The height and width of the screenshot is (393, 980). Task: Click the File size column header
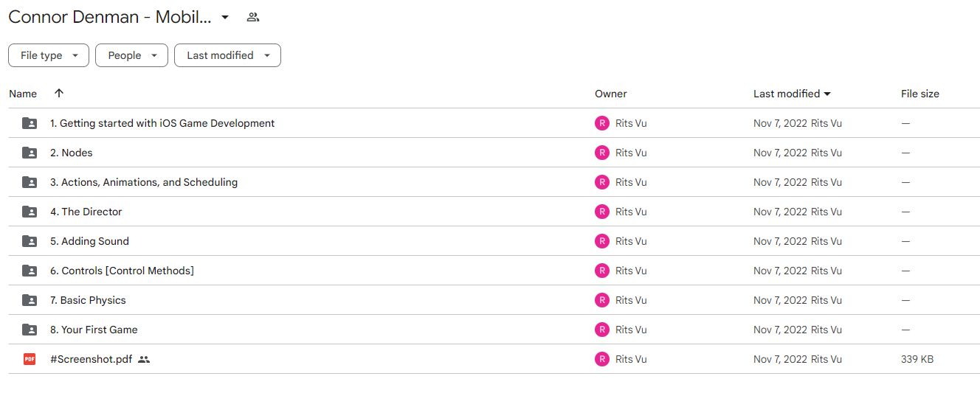pyautogui.click(x=920, y=94)
